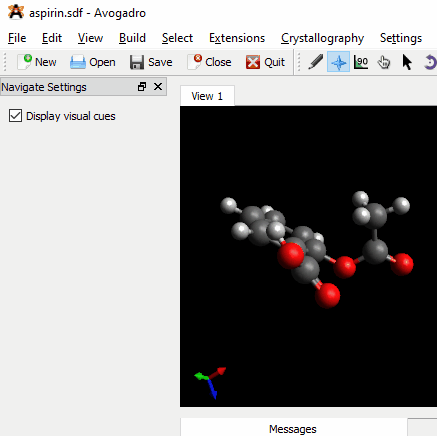The image size is (437, 436).
Task: Open the Build menu
Action: 132,38
